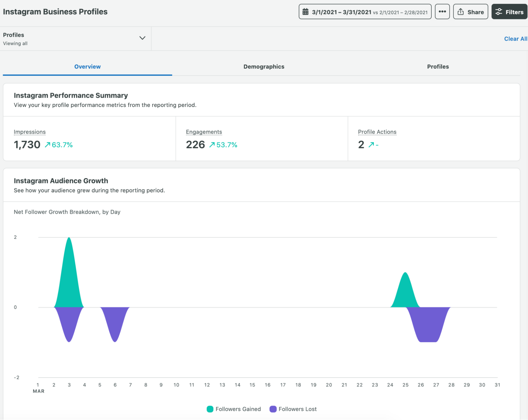
Task: Click the 63.7% increase indicator
Action: [59, 145]
